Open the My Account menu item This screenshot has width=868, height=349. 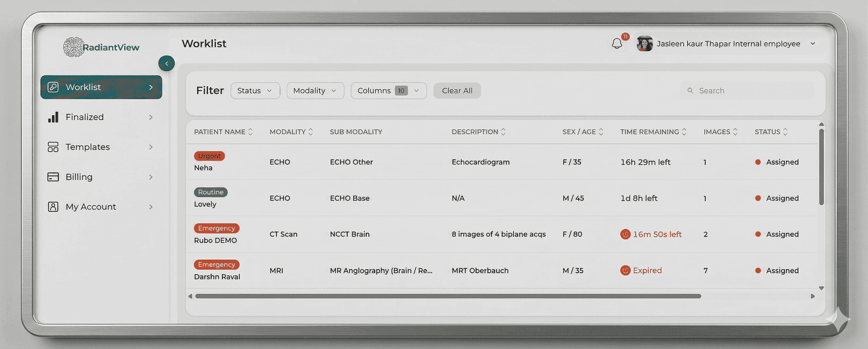click(101, 207)
